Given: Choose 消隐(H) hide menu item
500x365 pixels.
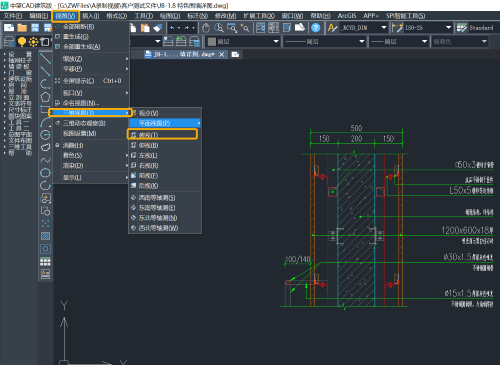Looking at the screenshot, I should click(91, 145).
